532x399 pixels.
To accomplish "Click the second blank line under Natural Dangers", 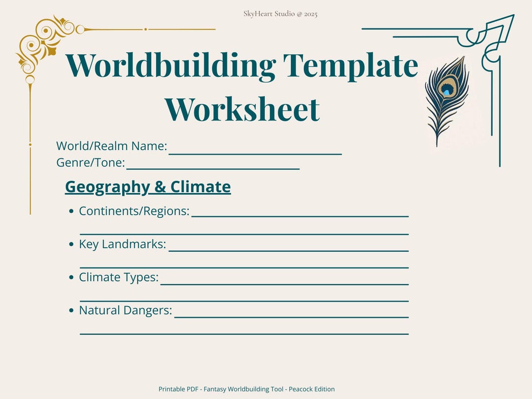I will pos(244,334).
